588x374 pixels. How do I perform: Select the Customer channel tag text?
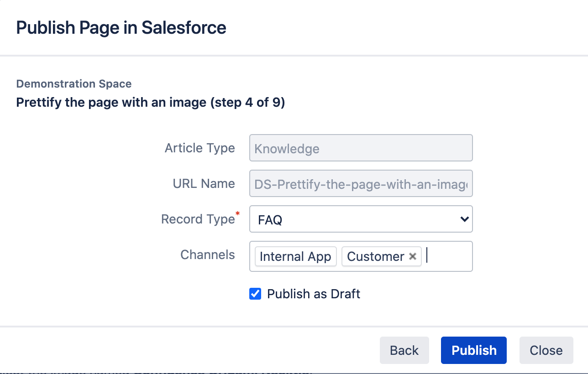coord(375,257)
